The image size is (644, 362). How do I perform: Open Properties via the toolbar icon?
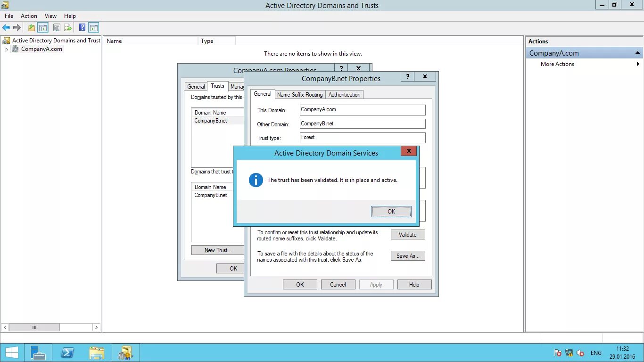57,28
